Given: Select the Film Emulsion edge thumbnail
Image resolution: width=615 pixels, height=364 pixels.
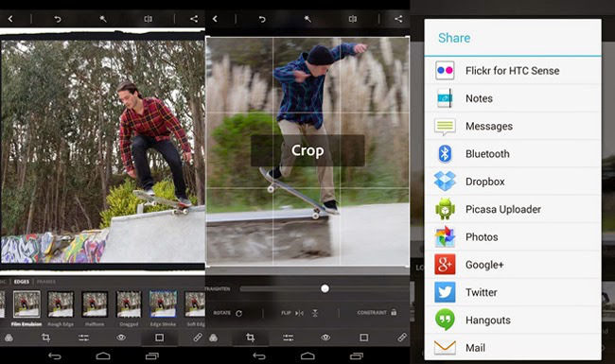Looking at the screenshot, I should [x=26, y=303].
